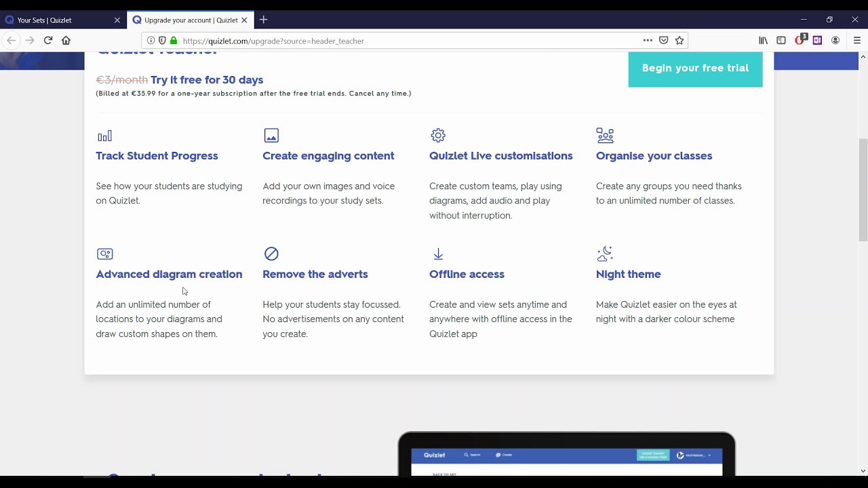Select the Advanced diagram creation heading
The image size is (868, 488).
[169, 274]
